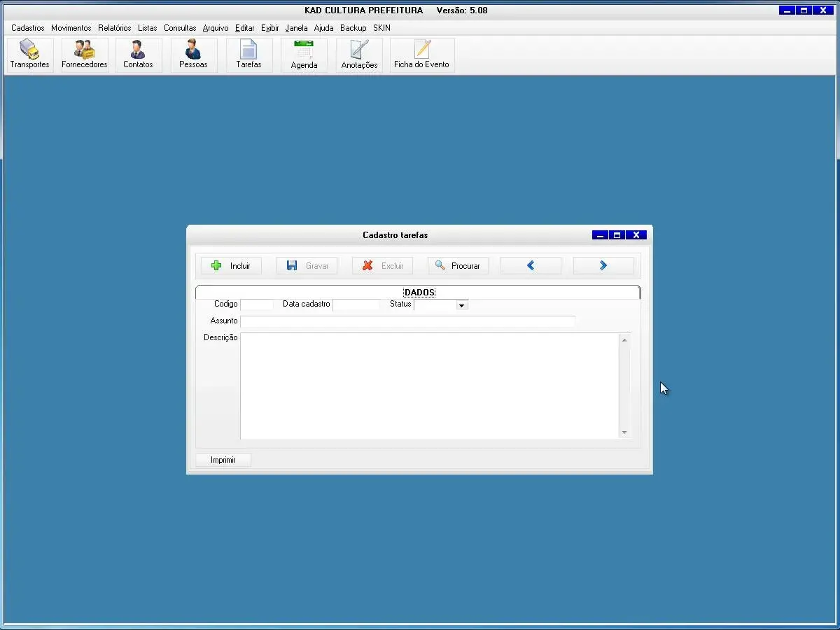This screenshot has width=840, height=630.
Task: Open the Anotações notes icon
Action: (359, 55)
